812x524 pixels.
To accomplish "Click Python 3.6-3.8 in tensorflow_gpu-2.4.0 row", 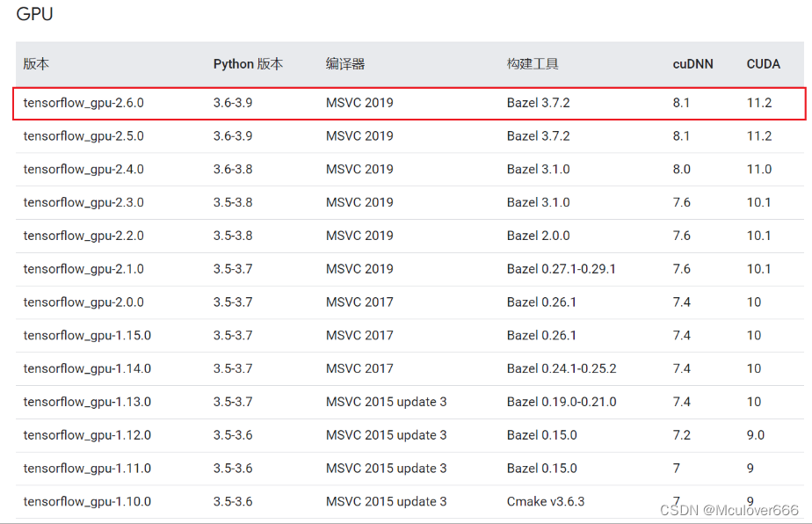I will click(233, 169).
